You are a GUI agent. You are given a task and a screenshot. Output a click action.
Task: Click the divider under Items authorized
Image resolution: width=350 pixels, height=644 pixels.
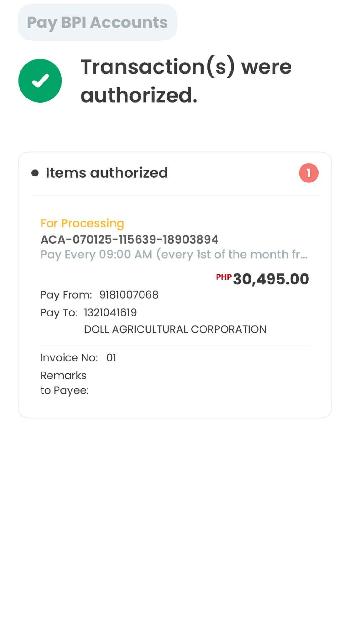click(x=175, y=196)
